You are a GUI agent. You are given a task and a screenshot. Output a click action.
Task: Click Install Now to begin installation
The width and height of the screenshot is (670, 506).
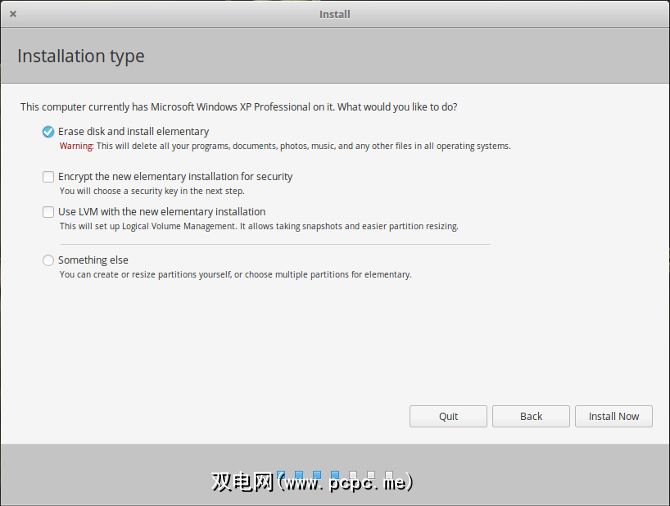pos(614,416)
